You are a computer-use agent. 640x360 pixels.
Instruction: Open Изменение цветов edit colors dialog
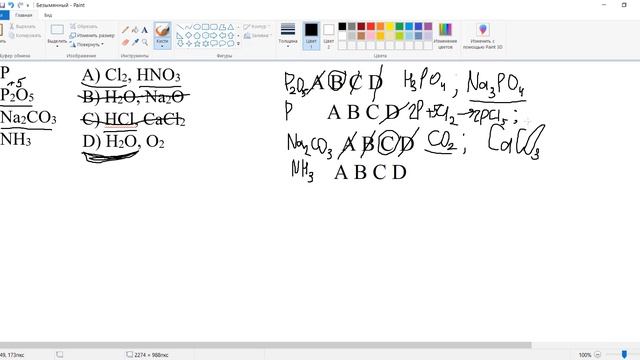(x=445, y=36)
